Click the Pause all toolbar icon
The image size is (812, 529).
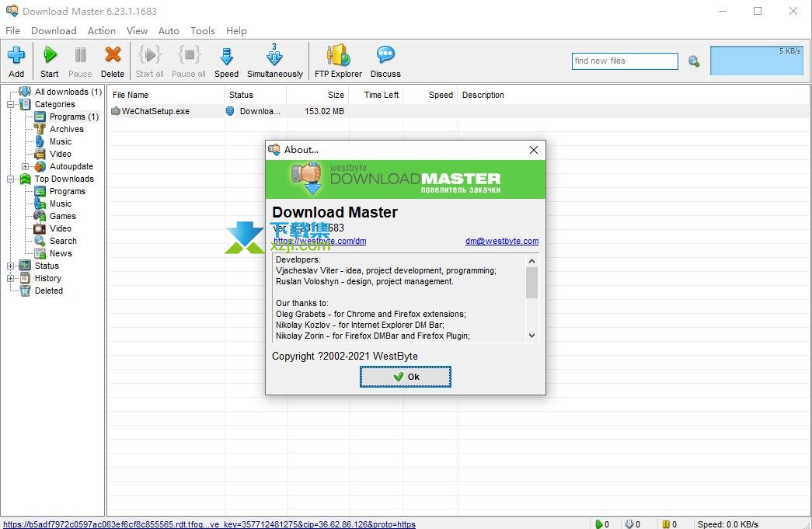[x=189, y=61]
